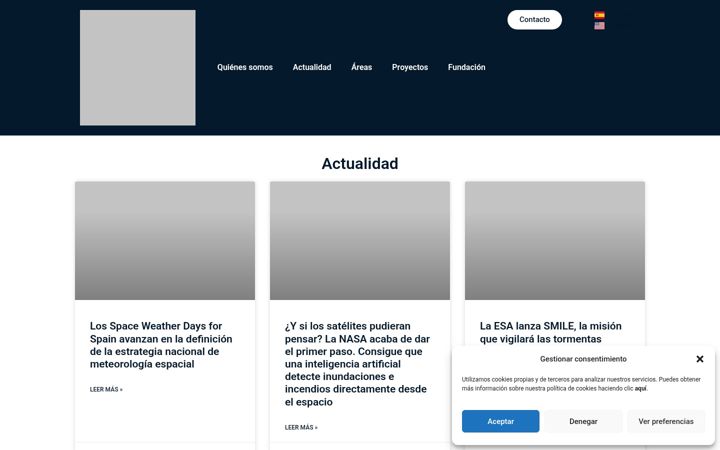Viewport: 720px width, 450px height.
Task: Accept cookies with the Aceptar button
Action: coord(501,421)
